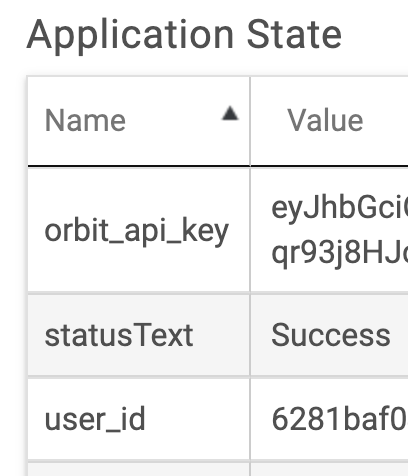Click the word State in the heading
The image size is (408, 476).
294,35
